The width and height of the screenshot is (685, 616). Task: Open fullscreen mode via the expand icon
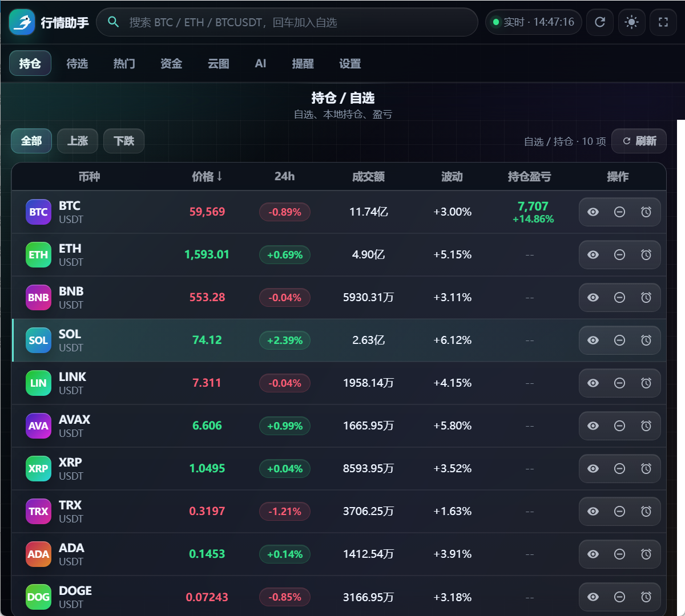click(x=663, y=22)
